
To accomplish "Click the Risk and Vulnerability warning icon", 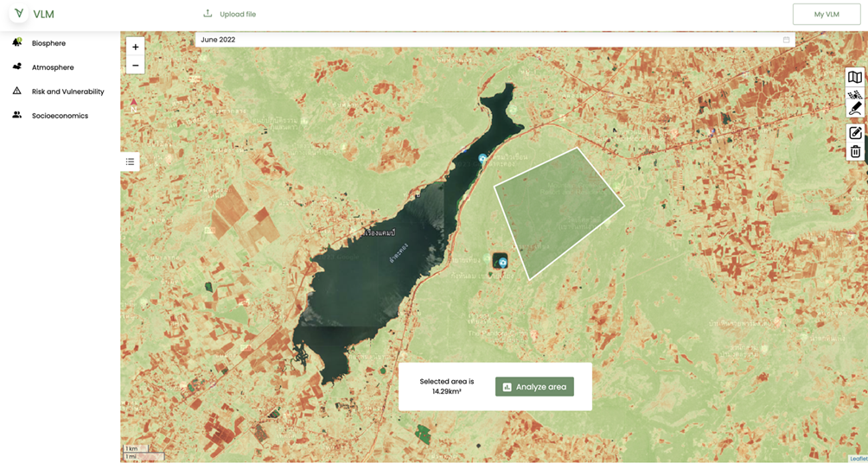I will pos(17,91).
